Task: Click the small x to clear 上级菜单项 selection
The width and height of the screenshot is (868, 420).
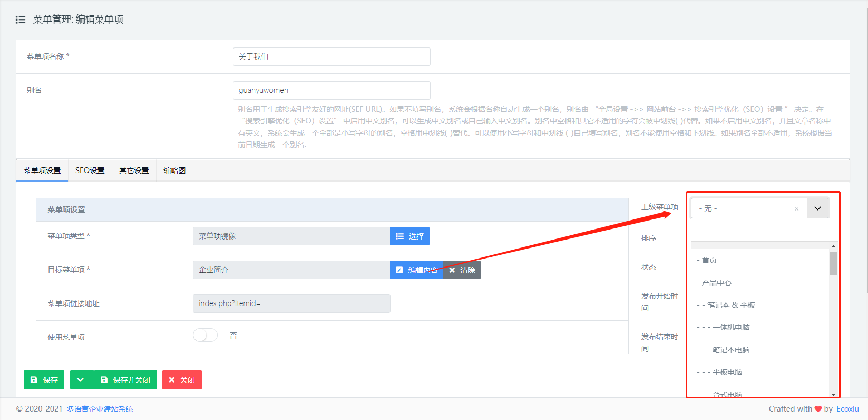Action: coord(796,209)
